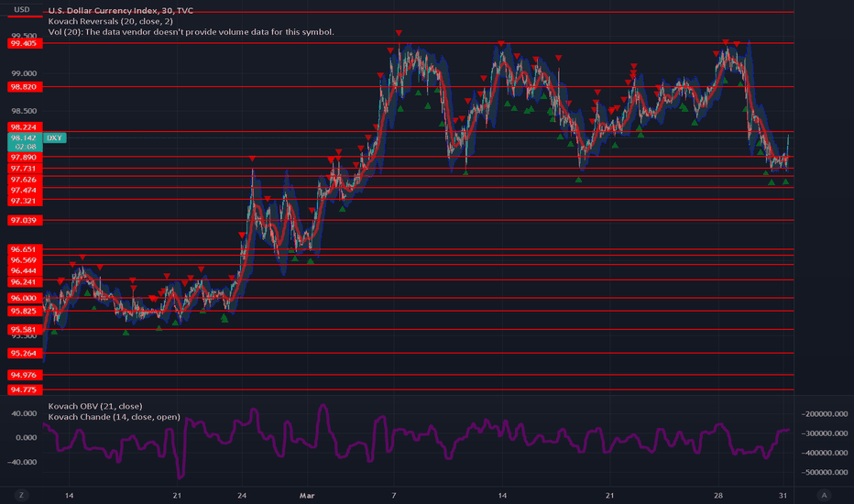Click the Vol (20) indicator legend message
Viewport: 854px width, 504px height.
click(x=192, y=32)
